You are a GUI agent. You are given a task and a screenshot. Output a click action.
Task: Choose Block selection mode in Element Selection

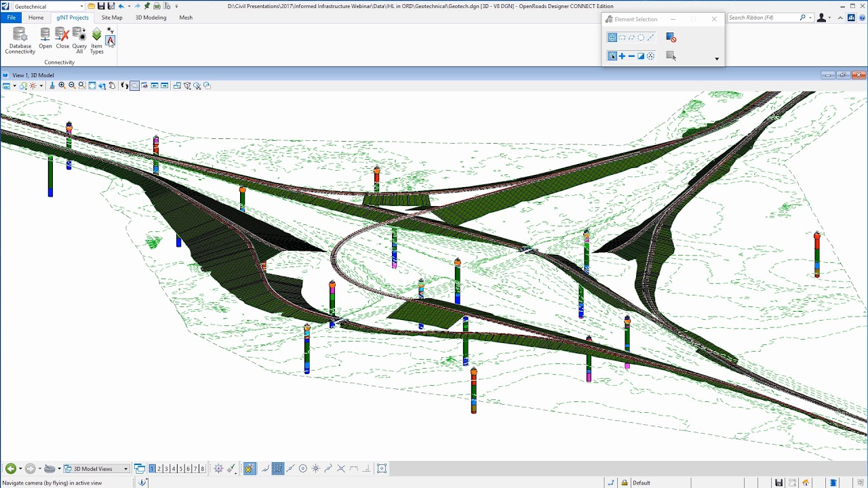622,38
